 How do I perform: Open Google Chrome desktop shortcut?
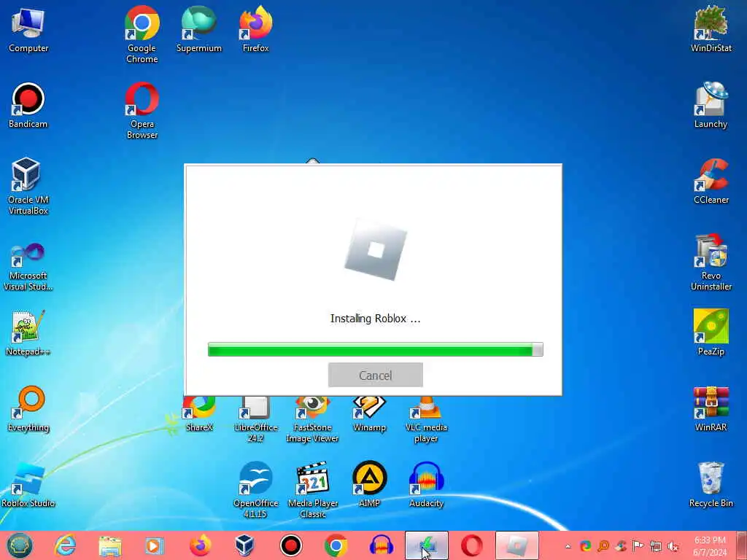(x=142, y=34)
